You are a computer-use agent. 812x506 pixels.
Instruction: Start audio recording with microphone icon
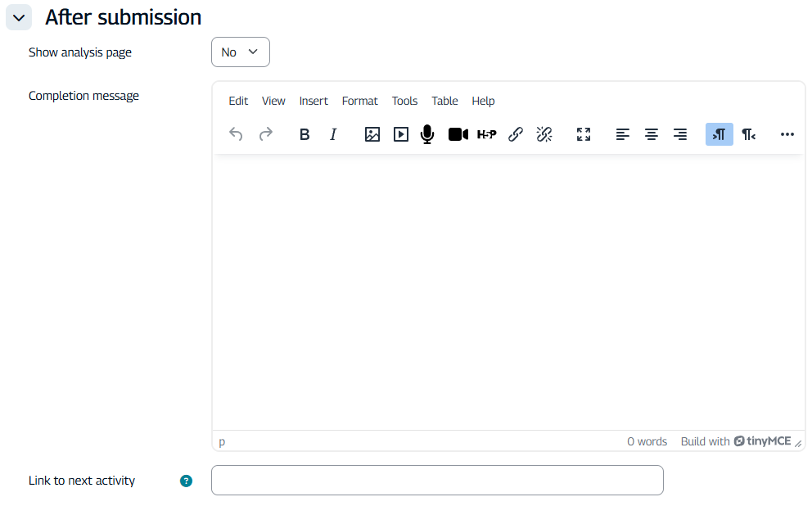(x=427, y=134)
